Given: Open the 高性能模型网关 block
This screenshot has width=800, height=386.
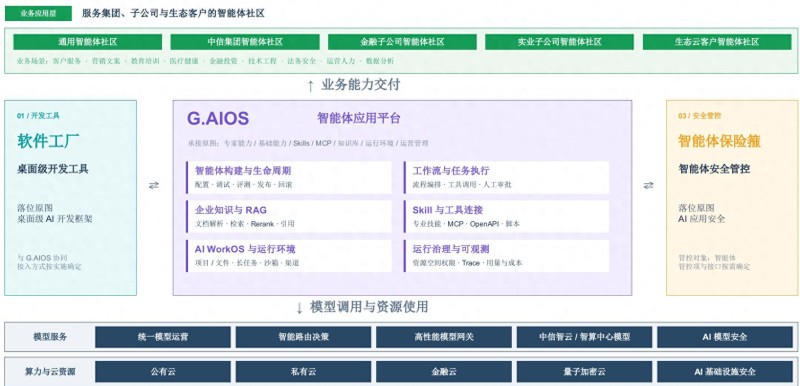Looking at the screenshot, I should coord(444,337).
